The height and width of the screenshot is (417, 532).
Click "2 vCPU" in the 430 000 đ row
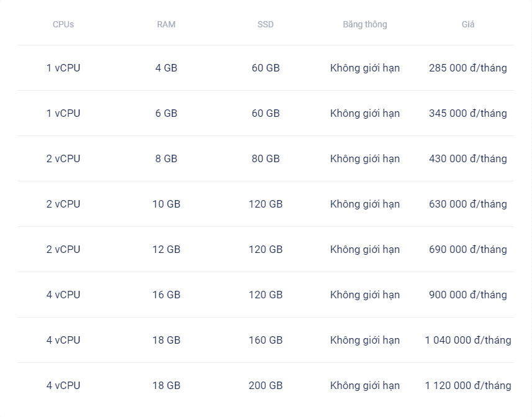coord(63,158)
